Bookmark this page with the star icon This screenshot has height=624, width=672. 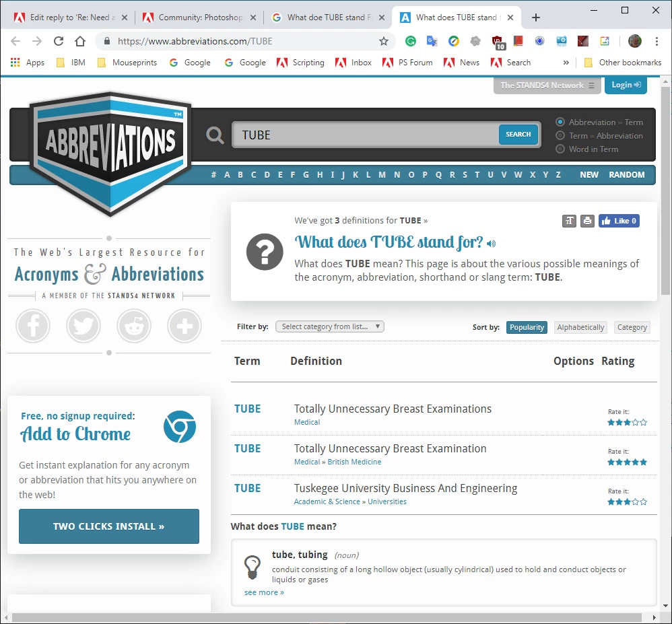tap(384, 41)
